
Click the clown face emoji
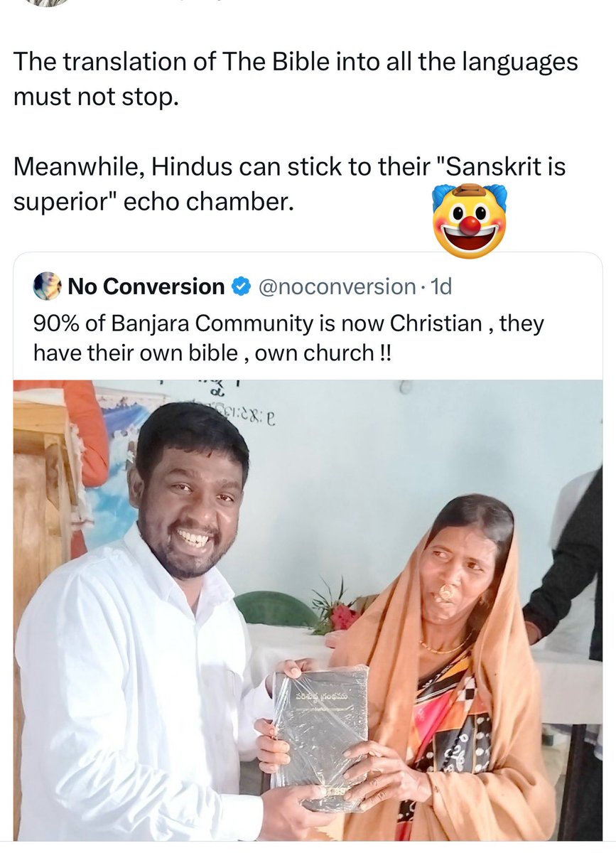click(x=469, y=220)
